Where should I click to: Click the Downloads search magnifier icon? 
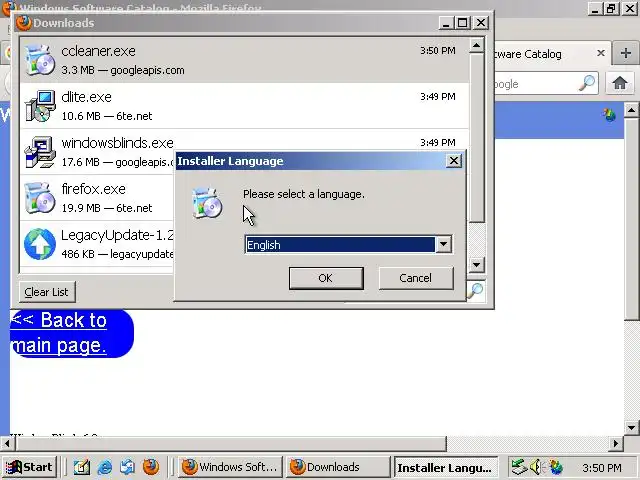click(x=475, y=291)
